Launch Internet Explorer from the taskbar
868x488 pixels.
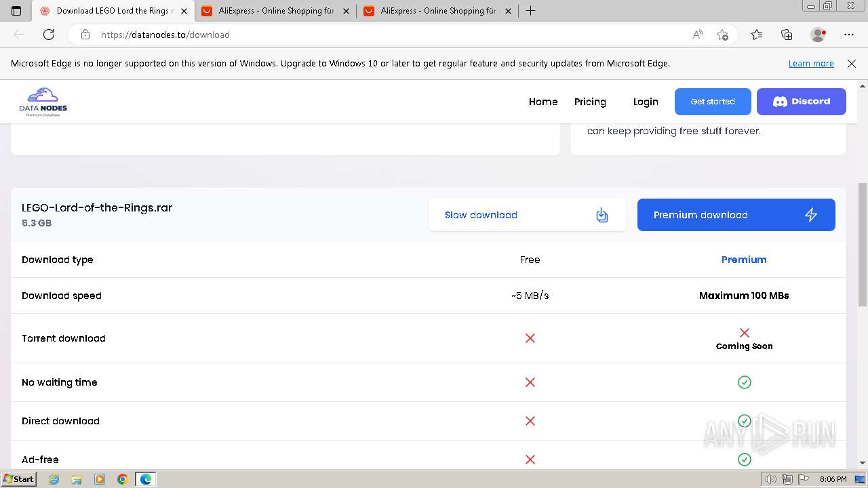54,479
